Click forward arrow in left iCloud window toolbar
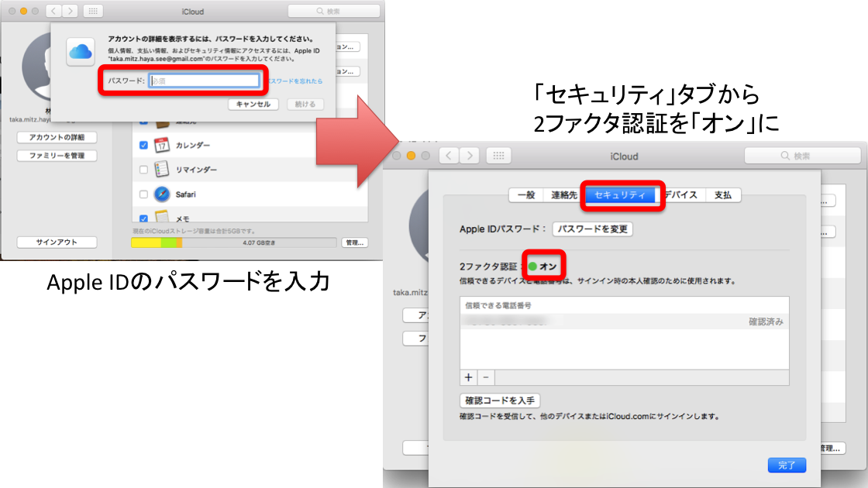The height and width of the screenshot is (488, 868). click(x=71, y=12)
